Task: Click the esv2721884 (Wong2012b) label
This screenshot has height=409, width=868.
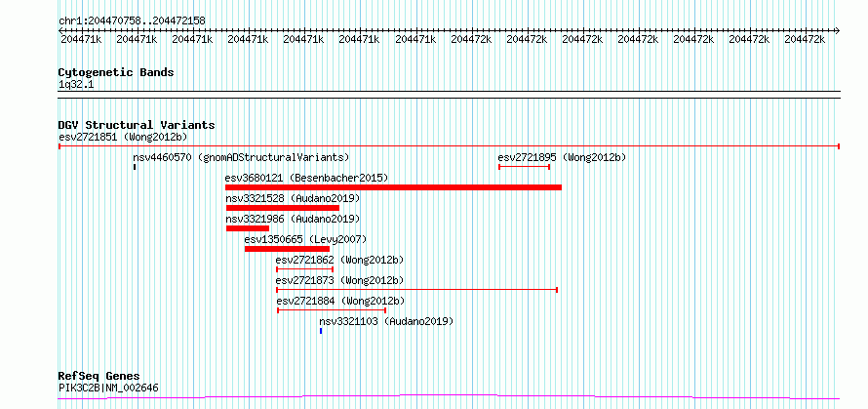Action: coord(341,301)
